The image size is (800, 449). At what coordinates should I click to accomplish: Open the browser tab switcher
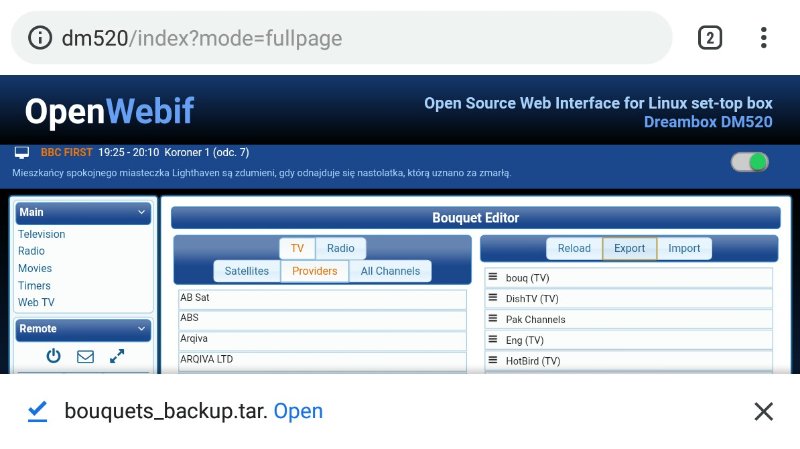(709, 38)
